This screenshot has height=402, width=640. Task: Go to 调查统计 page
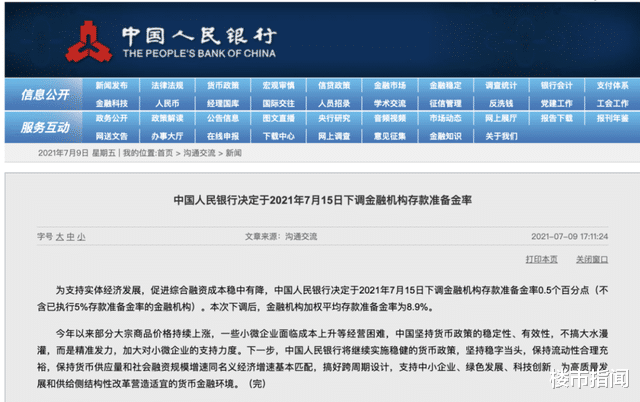click(x=501, y=85)
